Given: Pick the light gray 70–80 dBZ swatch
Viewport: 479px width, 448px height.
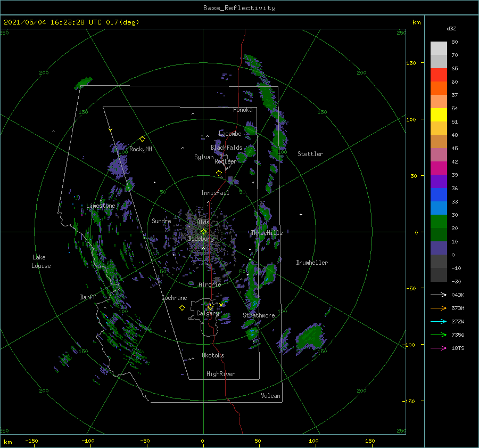Looking at the screenshot, I should (439, 48).
